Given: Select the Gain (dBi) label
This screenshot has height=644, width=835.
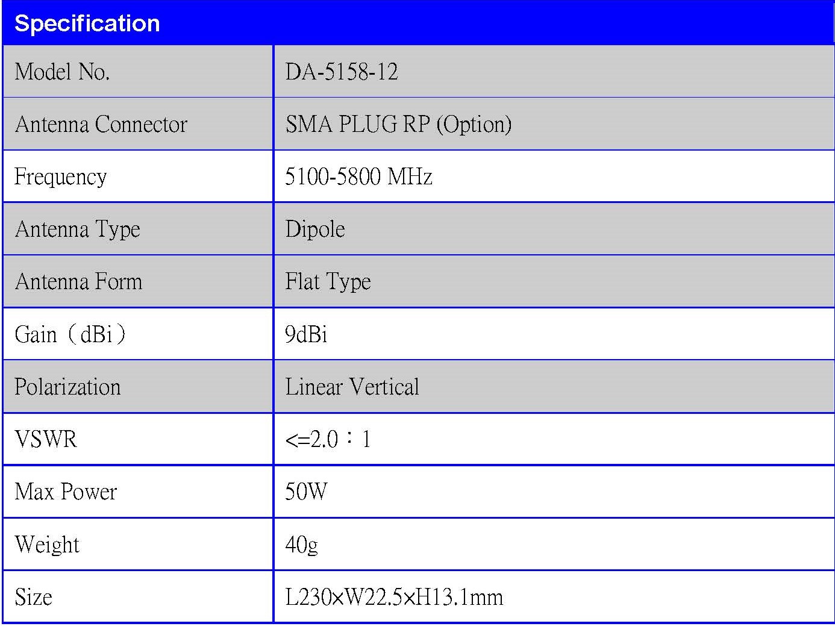Looking at the screenshot, I should [x=70, y=334].
